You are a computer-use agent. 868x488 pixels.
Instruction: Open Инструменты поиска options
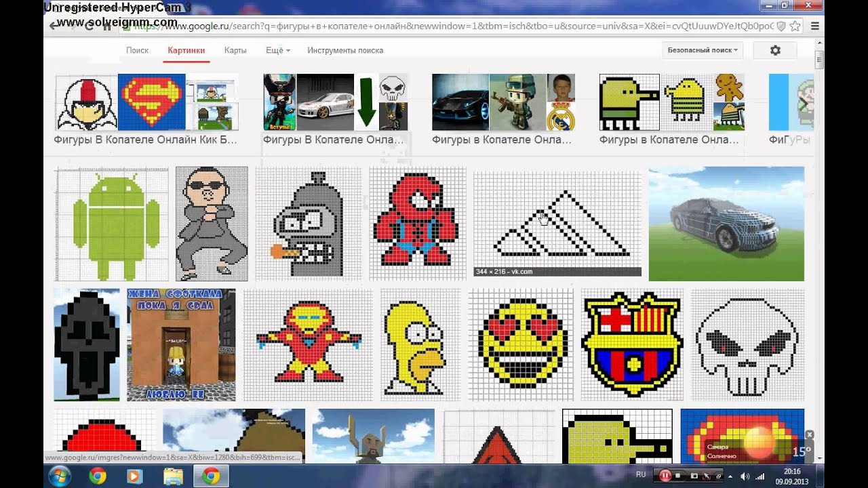[345, 50]
